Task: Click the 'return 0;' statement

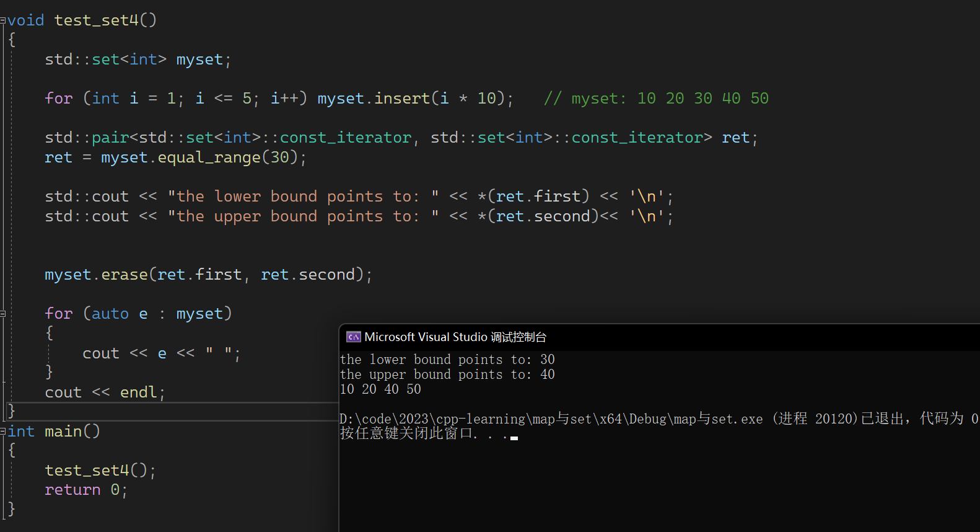Action: (86, 490)
